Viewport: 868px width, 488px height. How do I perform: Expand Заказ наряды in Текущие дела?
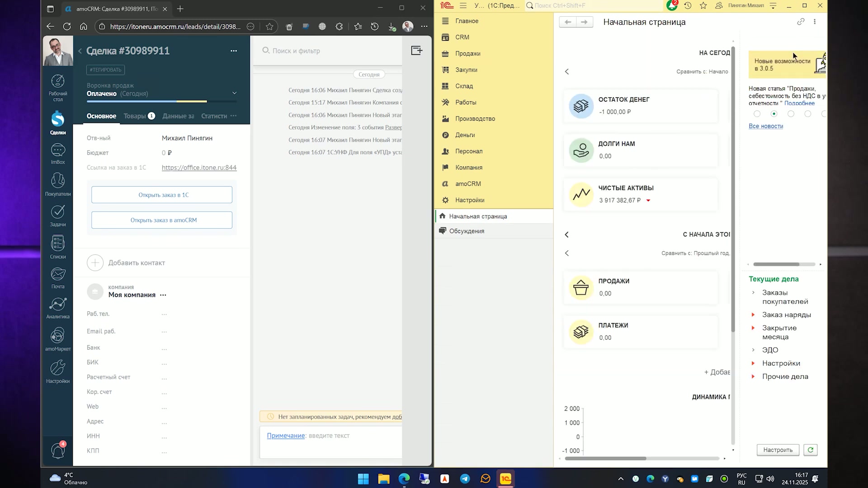click(x=753, y=314)
